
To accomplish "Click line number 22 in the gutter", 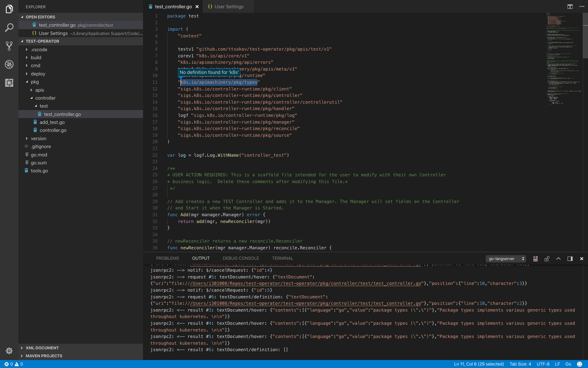I will [155, 155].
